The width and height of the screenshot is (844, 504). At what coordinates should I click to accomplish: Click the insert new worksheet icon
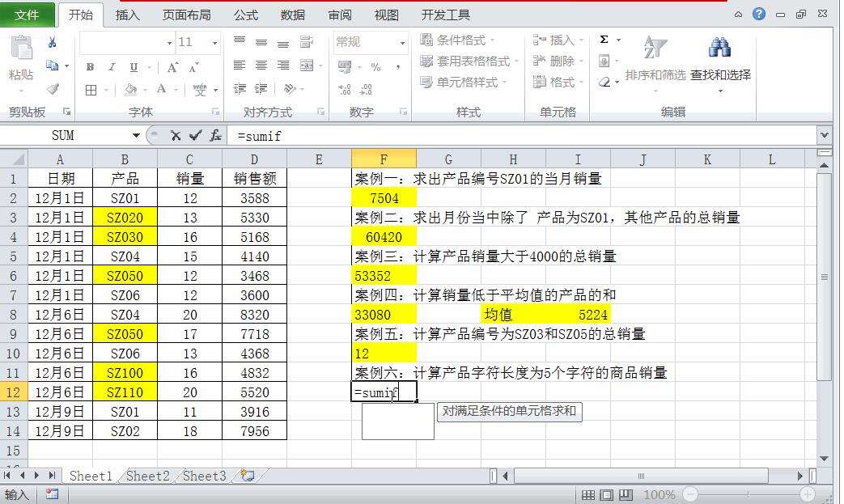point(247,476)
